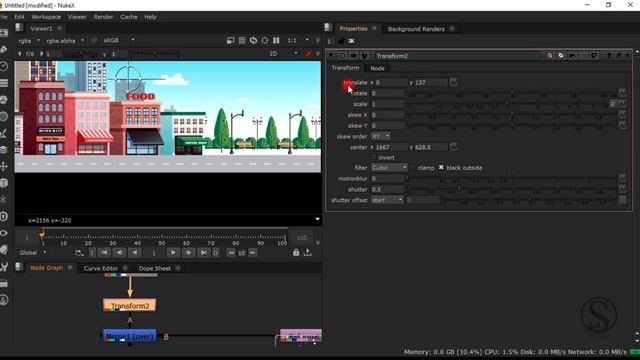The image size is (640, 360).
Task: Open the Workspace menu
Action: click(x=46, y=17)
